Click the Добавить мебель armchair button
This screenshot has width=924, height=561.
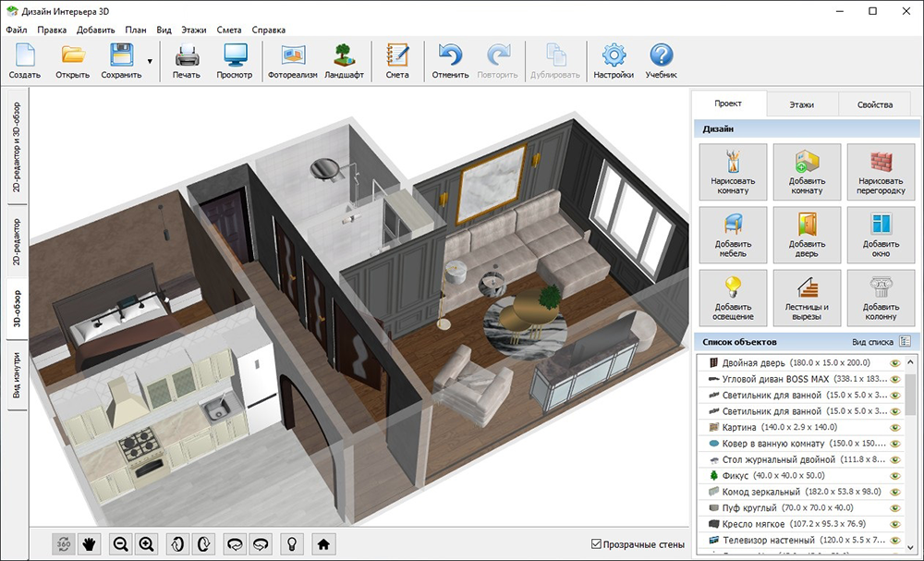(x=733, y=233)
